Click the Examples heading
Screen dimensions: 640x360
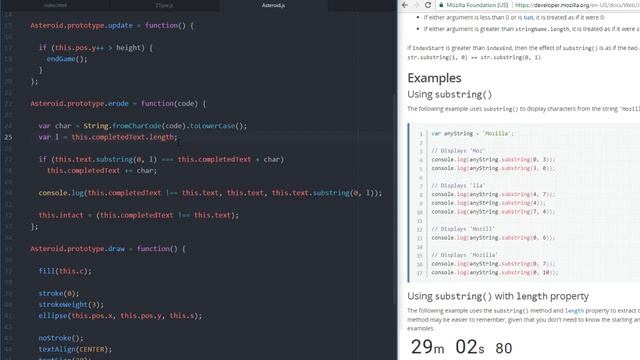coord(434,78)
